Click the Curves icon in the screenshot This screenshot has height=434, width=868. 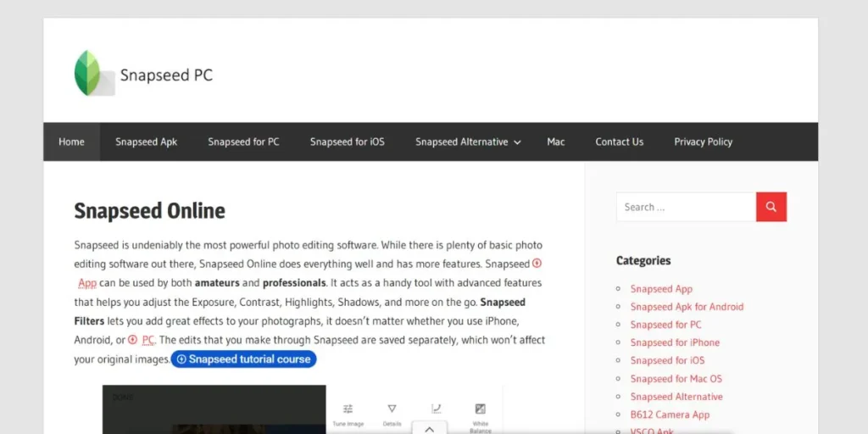[x=437, y=409]
